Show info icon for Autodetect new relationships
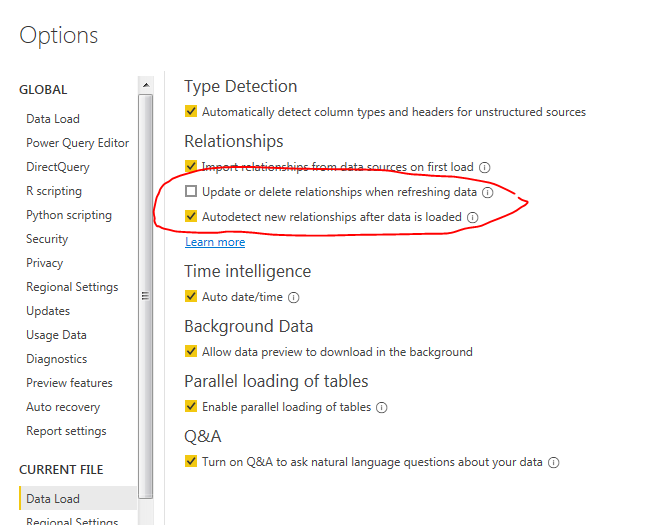The height and width of the screenshot is (525, 667). (473, 218)
